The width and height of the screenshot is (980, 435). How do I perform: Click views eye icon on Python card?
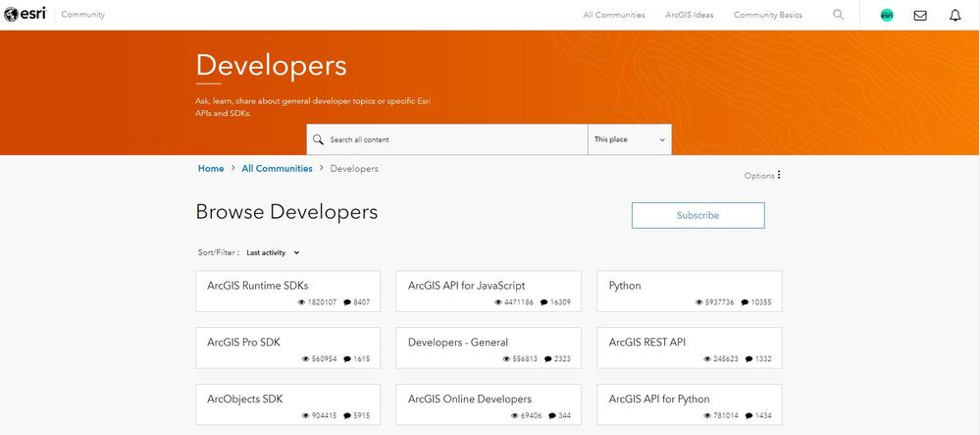pos(699,302)
